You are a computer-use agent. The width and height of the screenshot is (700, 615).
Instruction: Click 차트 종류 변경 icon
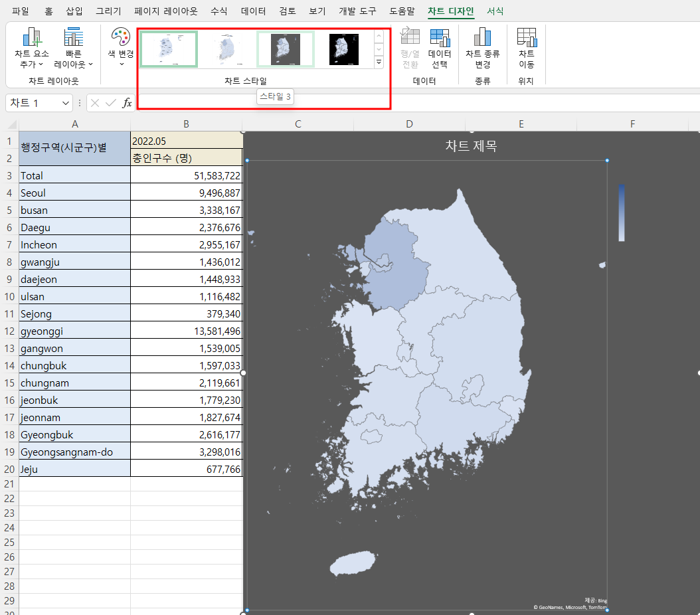[x=482, y=48]
